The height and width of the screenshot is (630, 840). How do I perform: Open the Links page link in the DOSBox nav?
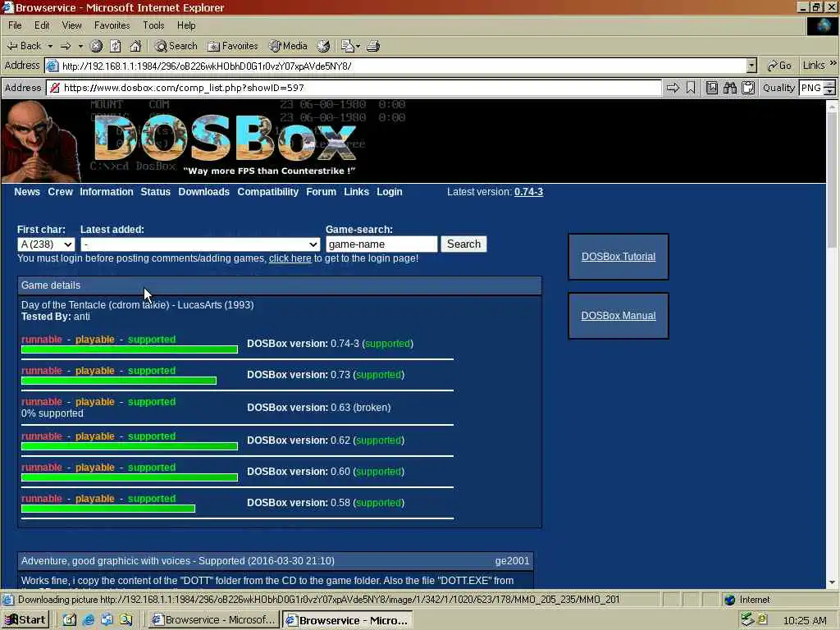356,192
